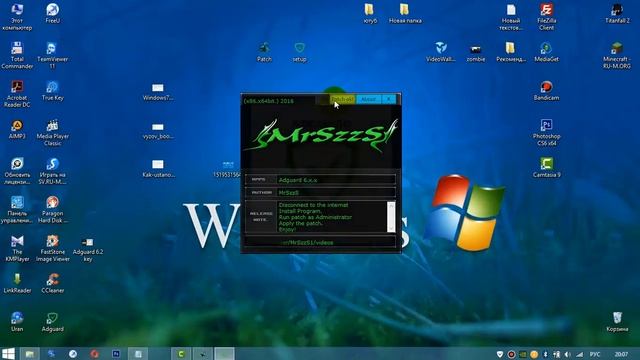Open the green Camtasia taskbar button

[x=181, y=353]
